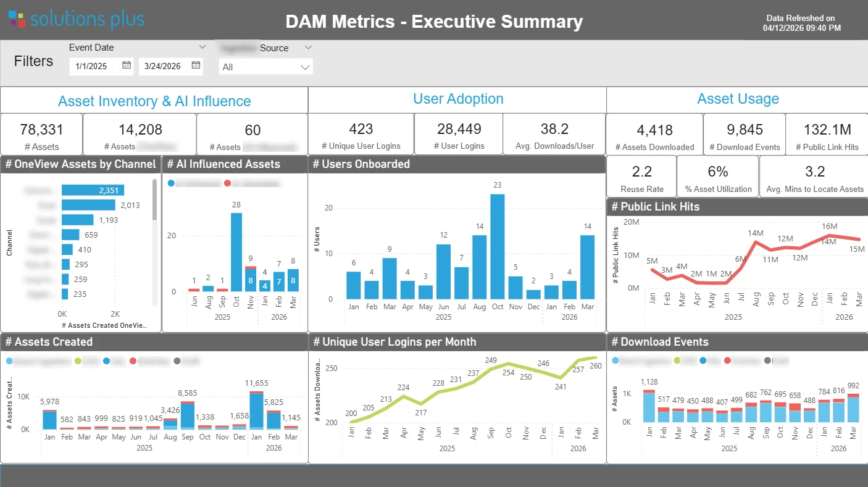Click the 8,585 Sep bar in Assets Created
The height and width of the screenshot is (487, 868).
(187, 415)
